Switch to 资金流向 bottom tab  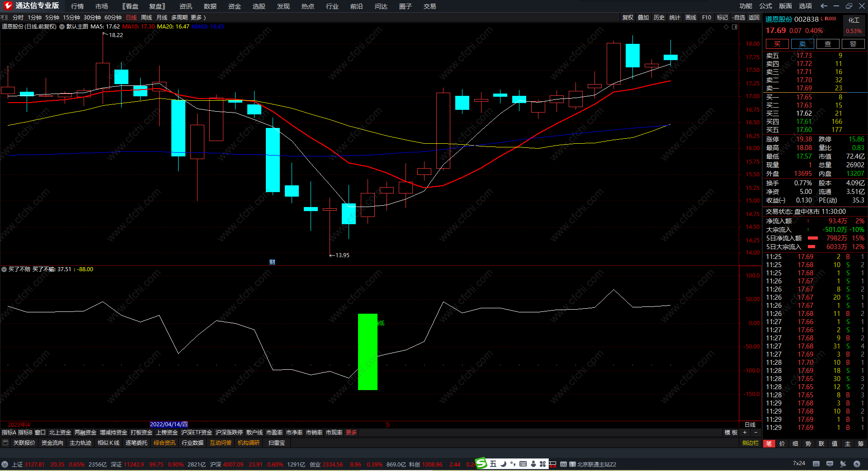52,443
